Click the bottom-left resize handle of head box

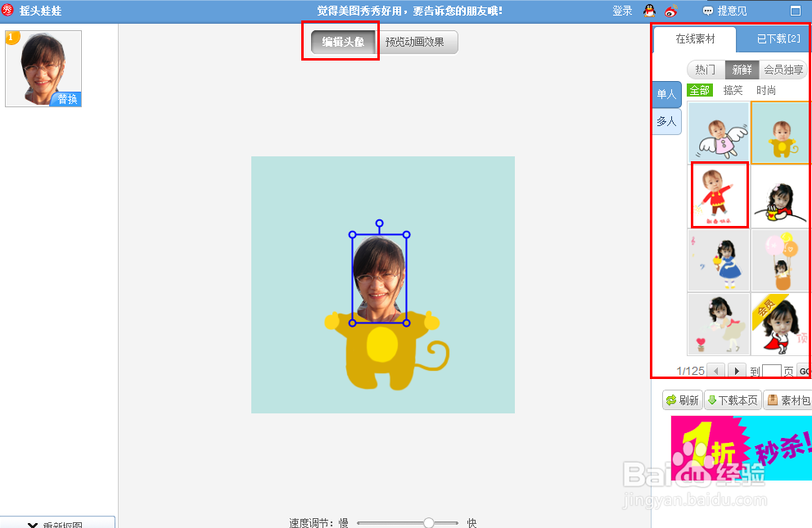(x=353, y=323)
